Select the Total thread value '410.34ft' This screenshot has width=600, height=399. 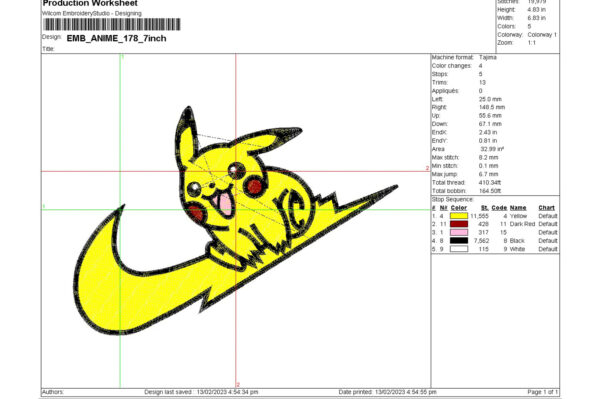click(490, 183)
